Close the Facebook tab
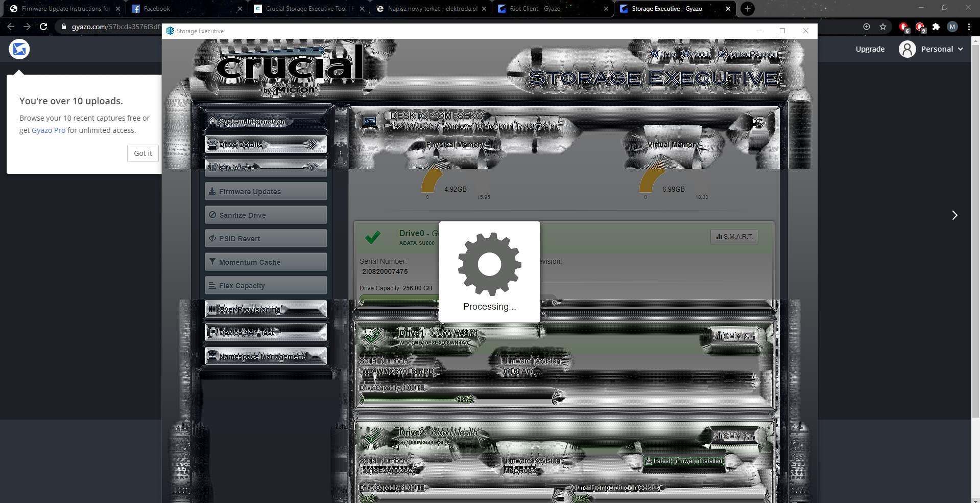 240,9
